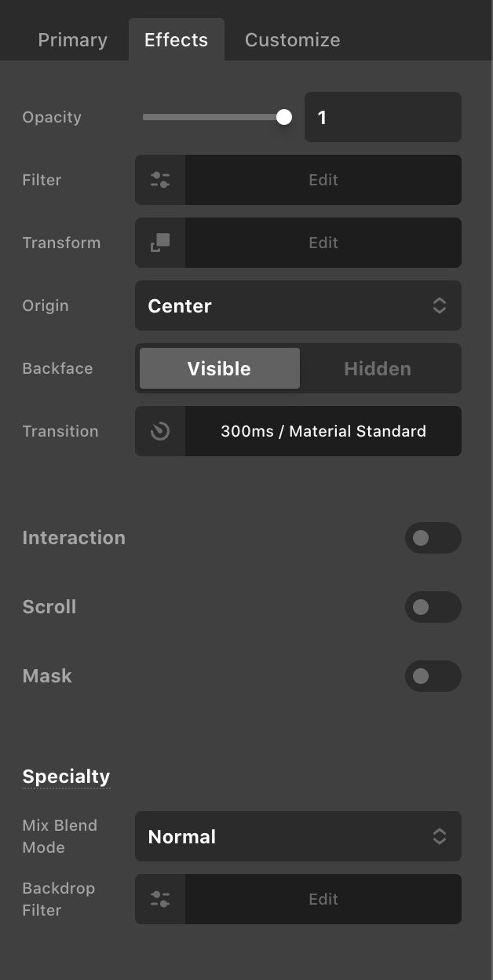Open the Origin dropdown showing Center
493x980 pixels.
(298, 305)
